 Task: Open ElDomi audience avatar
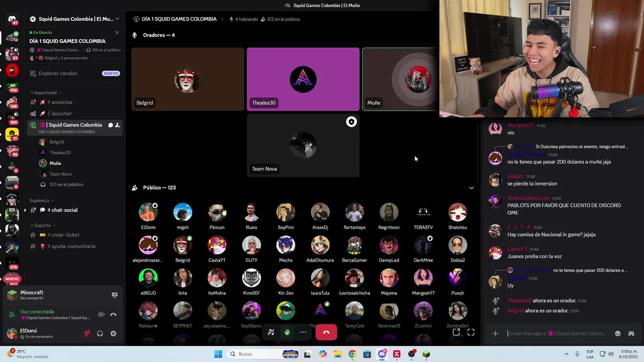pos(148,213)
